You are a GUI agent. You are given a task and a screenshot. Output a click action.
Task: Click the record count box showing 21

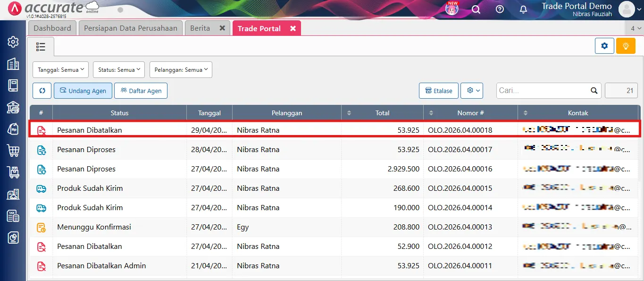621,91
